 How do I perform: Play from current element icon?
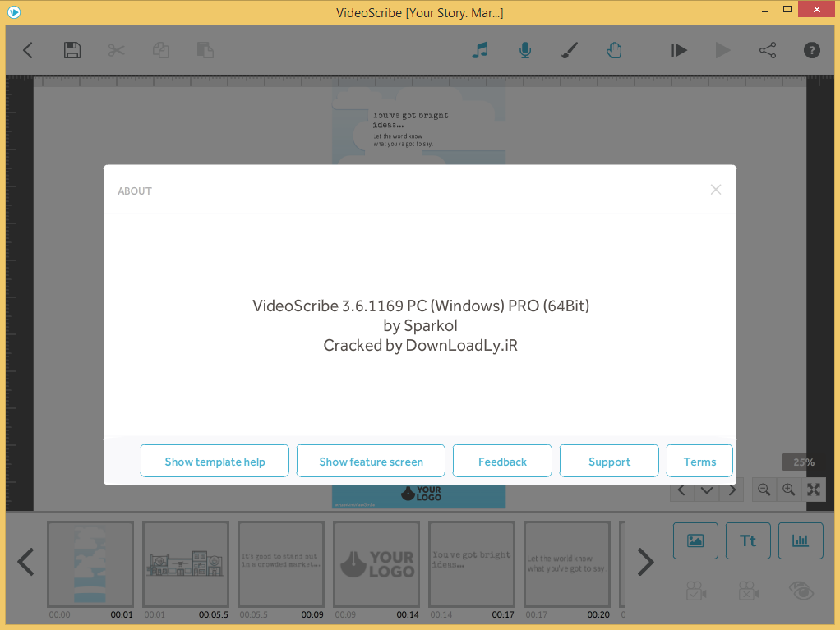(x=722, y=50)
